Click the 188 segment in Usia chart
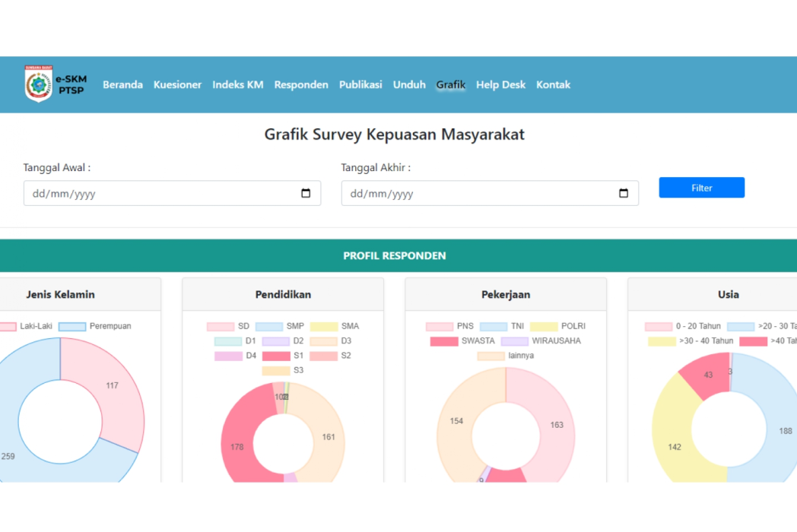797x532 pixels. tap(786, 431)
